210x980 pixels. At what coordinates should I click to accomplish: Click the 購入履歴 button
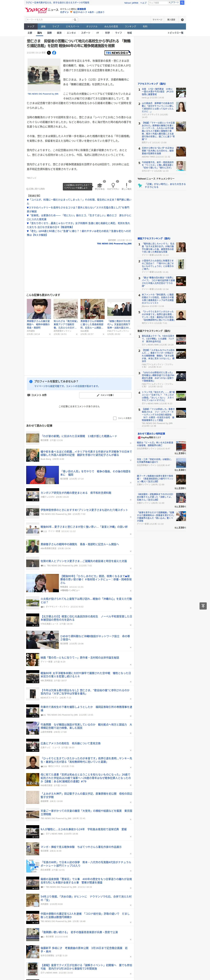[171, 20]
